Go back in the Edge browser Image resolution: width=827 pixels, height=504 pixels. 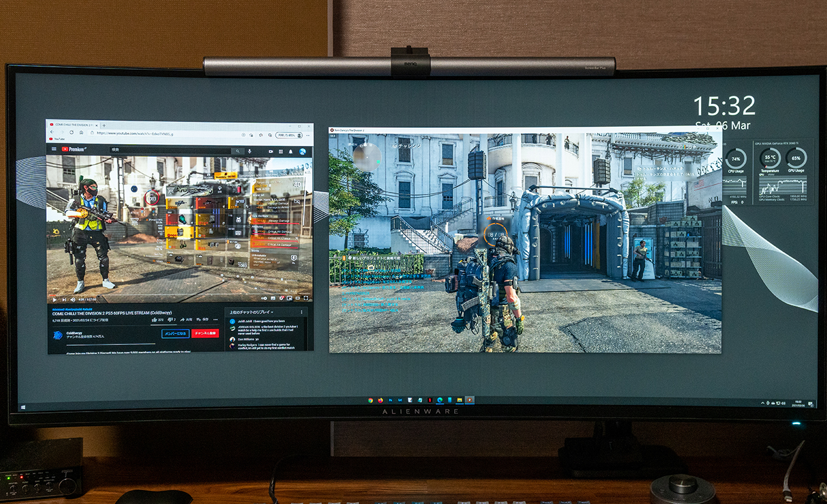coord(52,132)
